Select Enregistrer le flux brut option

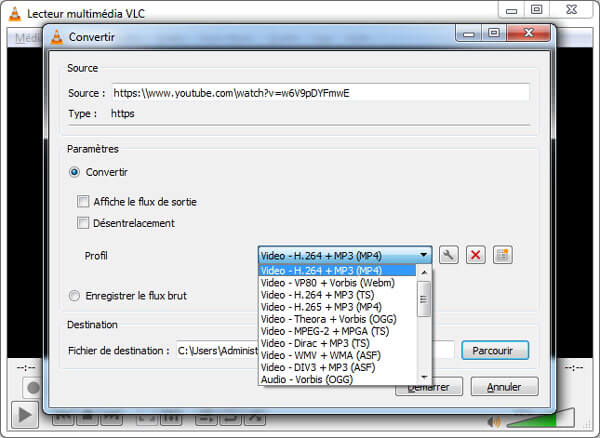74,296
